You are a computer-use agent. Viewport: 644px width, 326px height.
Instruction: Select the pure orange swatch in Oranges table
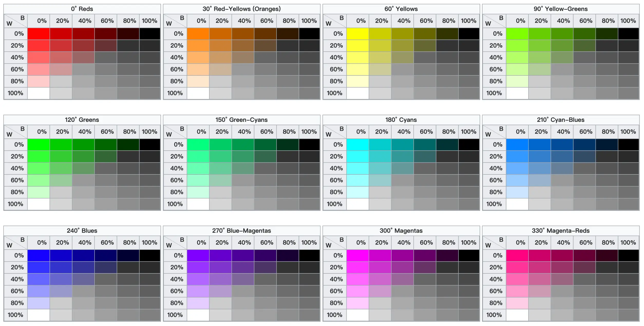point(198,34)
